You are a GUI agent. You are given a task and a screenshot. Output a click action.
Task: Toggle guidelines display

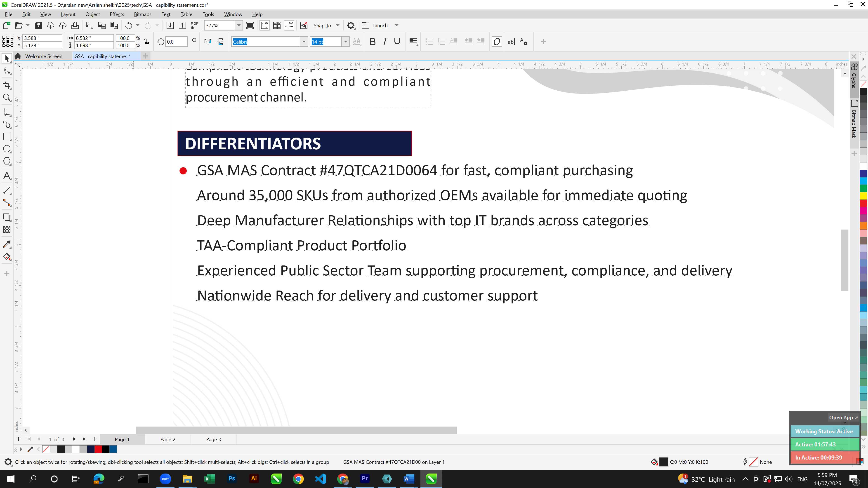coord(289,25)
